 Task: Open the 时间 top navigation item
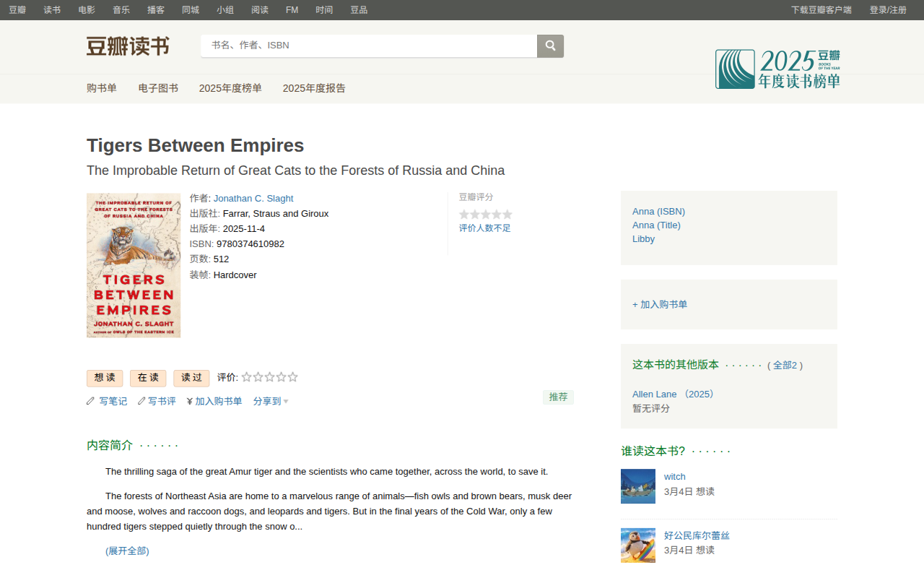[324, 10]
